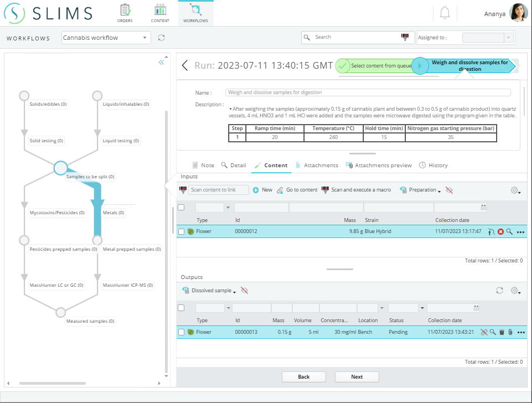The height and width of the screenshot is (403, 532).
Task: Open the Content module icon
Action: 160,11
